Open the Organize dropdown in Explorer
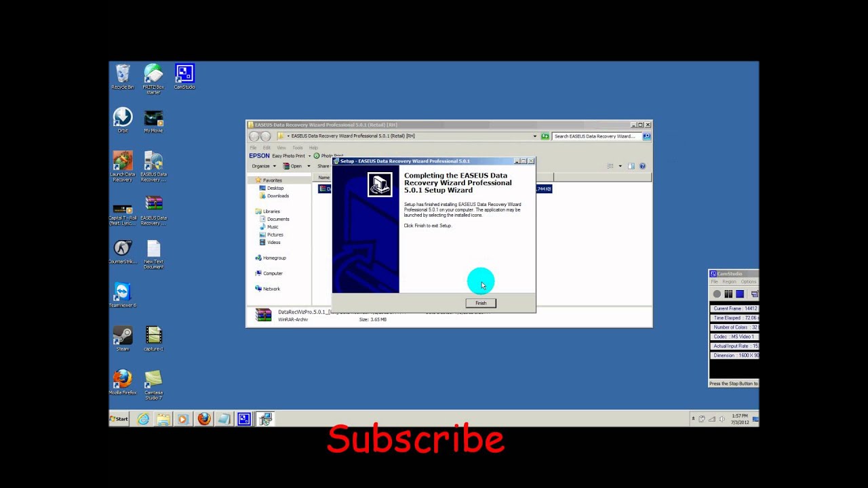 263,166
